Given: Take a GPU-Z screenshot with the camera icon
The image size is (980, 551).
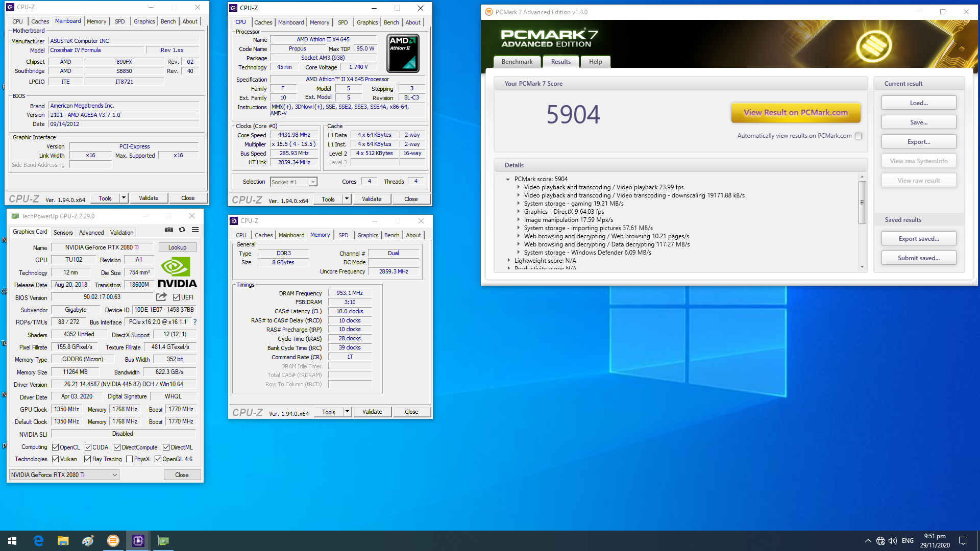Looking at the screenshot, I should click(x=169, y=230).
